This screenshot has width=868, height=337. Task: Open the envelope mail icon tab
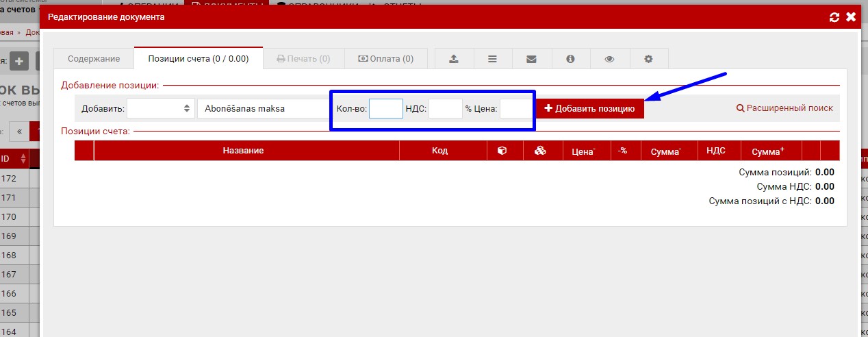[x=531, y=59]
